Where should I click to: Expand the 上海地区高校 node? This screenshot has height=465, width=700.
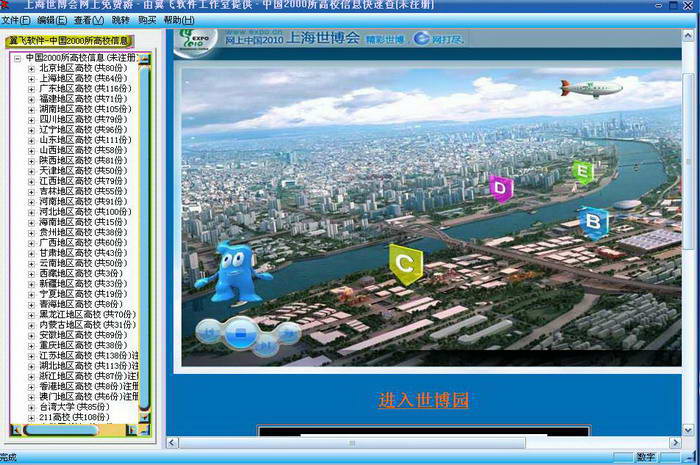pos(31,79)
